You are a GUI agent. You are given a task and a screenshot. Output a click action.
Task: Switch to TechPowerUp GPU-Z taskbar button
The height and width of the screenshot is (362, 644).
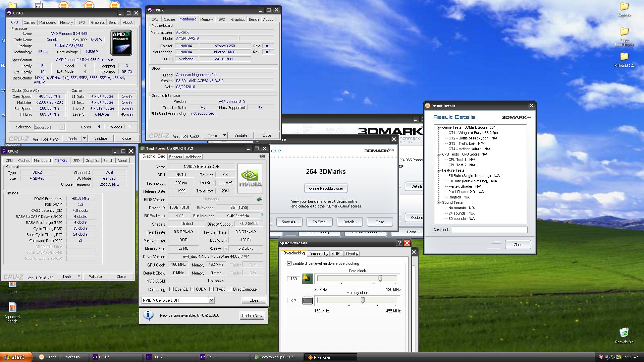(277, 357)
